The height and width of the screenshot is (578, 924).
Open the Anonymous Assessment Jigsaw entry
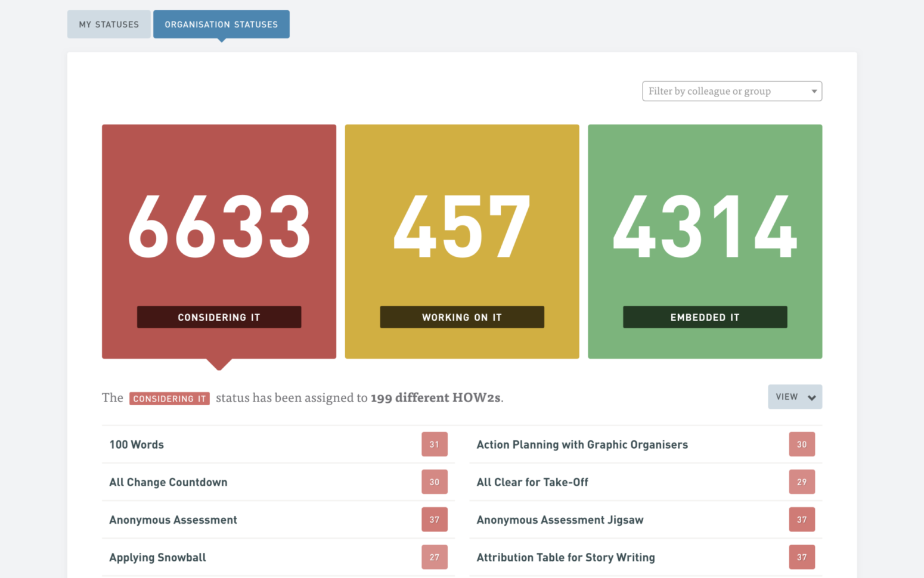coord(560,520)
